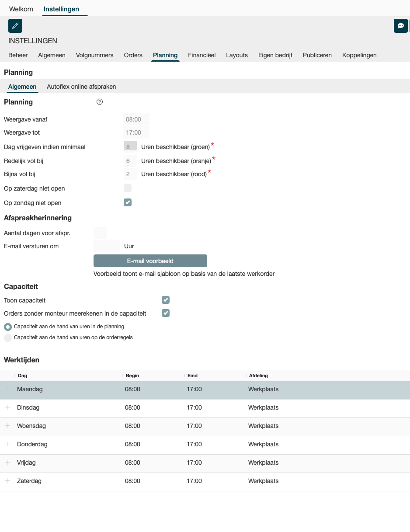Open the chat speech bubble icon
Viewport: 410px width, 532px height.
(x=400, y=26)
